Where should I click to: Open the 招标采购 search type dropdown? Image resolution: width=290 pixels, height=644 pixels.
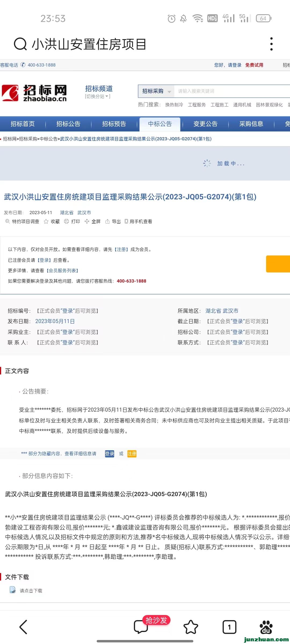[x=156, y=91]
